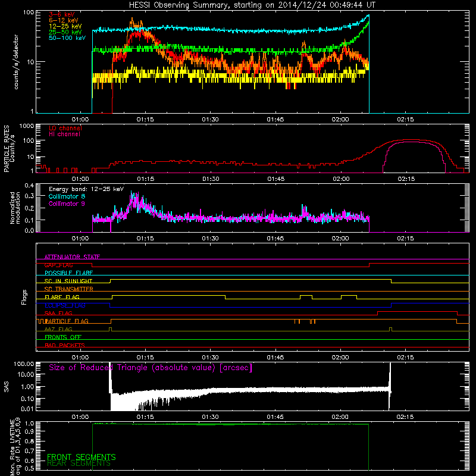Screen dimensions: 476x476
Task: Click the POSSIBLE FLARE flag label
Action: 68,273
